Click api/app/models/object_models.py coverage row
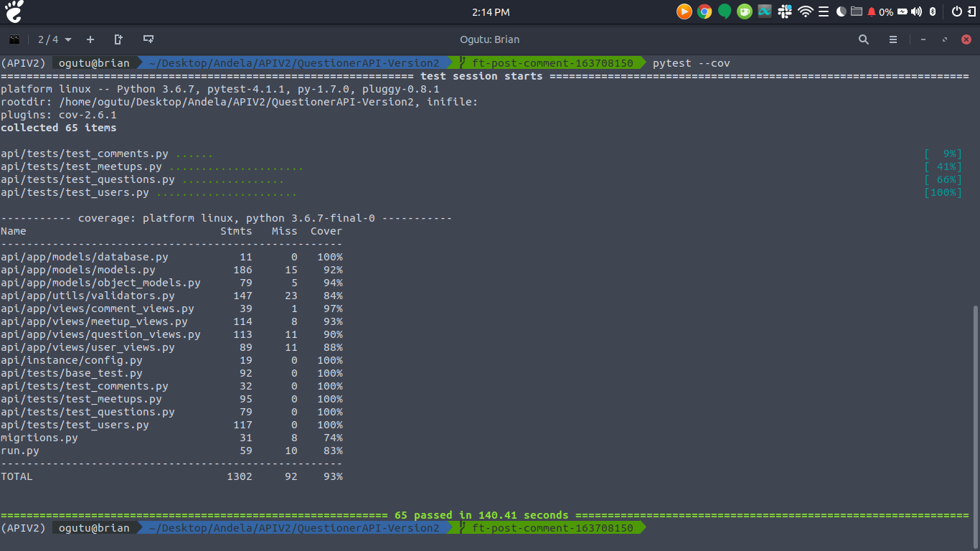The image size is (980, 551). point(171,283)
